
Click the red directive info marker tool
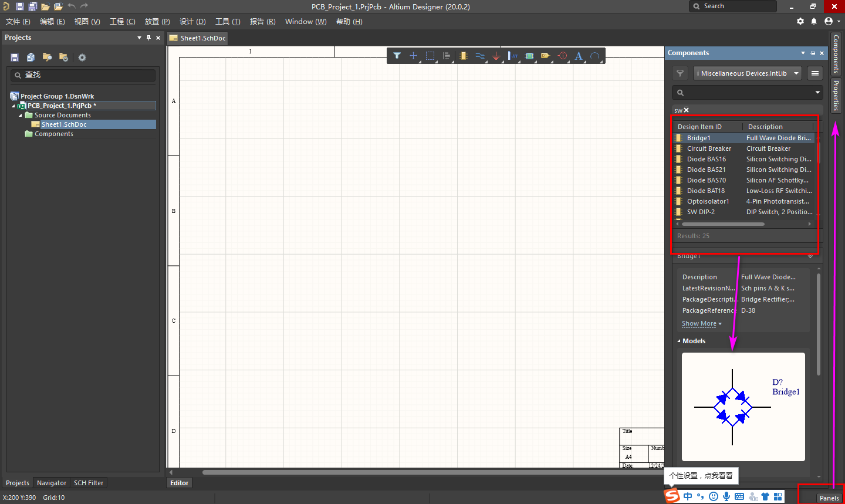coord(562,56)
